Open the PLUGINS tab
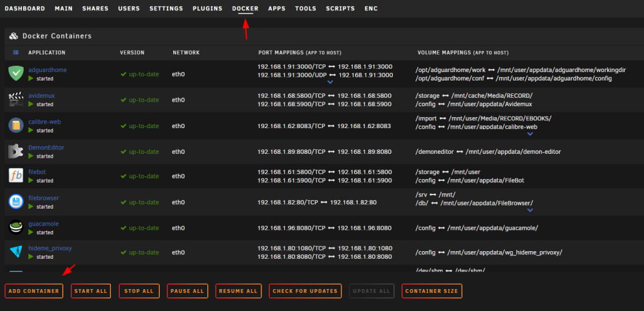The height and width of the screenshot is (311, 644). click(x=207, y=8)
